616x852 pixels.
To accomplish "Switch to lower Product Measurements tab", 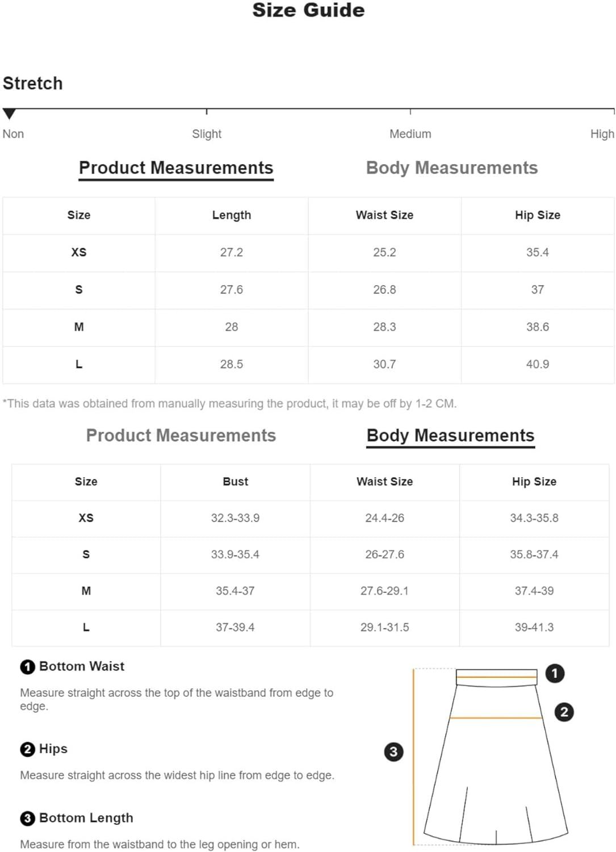I will 181,435.
